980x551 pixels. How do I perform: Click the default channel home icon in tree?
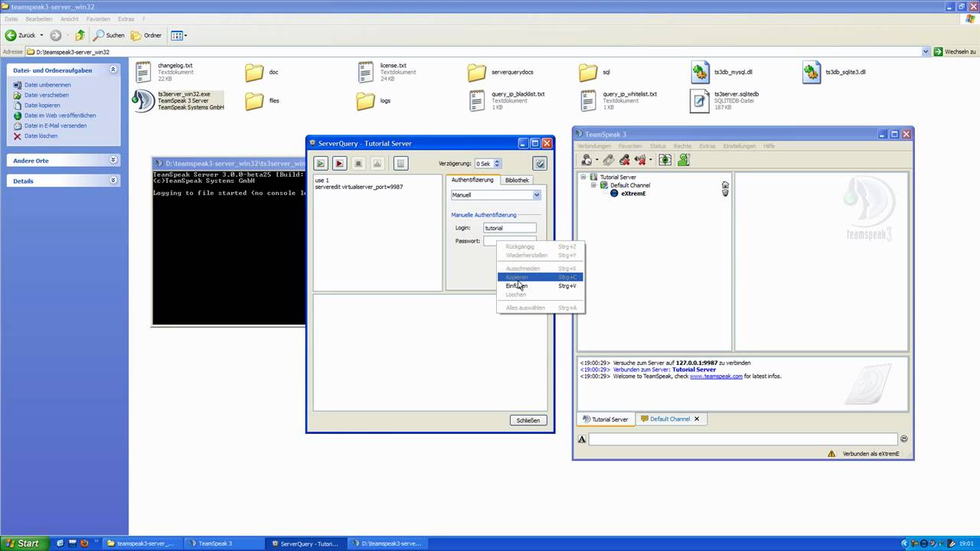point(725,185)
